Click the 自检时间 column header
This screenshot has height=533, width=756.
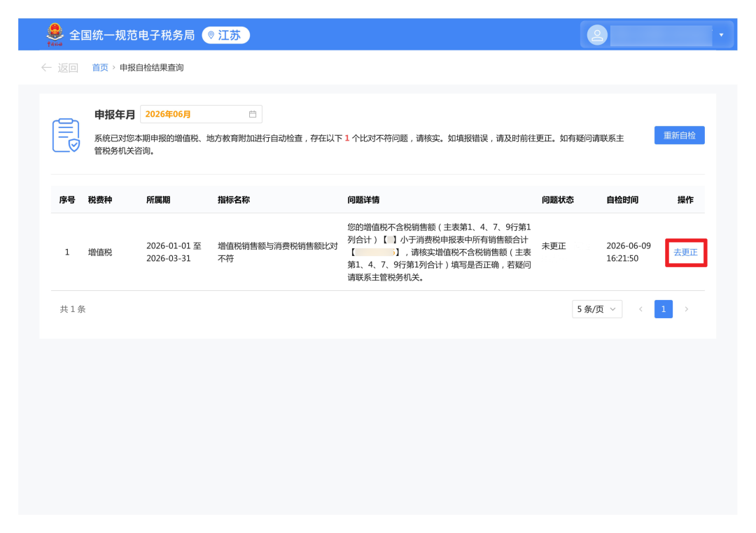622,200
